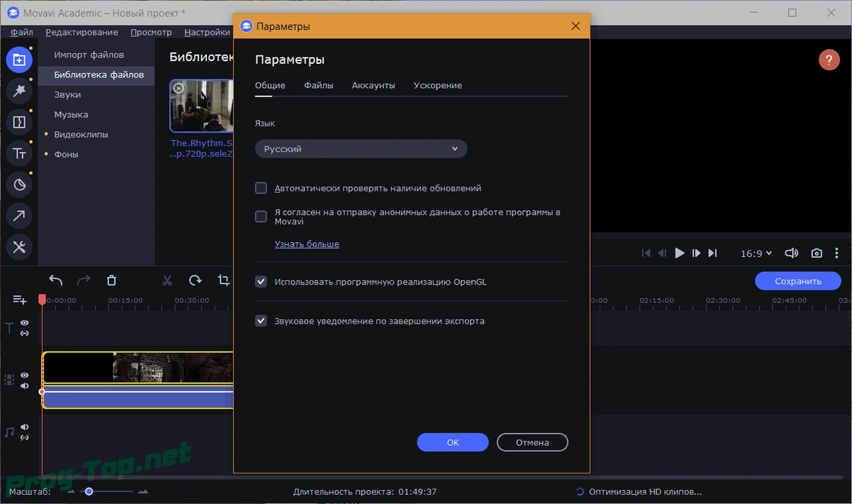Open the Titles text tool

(19, 153)
